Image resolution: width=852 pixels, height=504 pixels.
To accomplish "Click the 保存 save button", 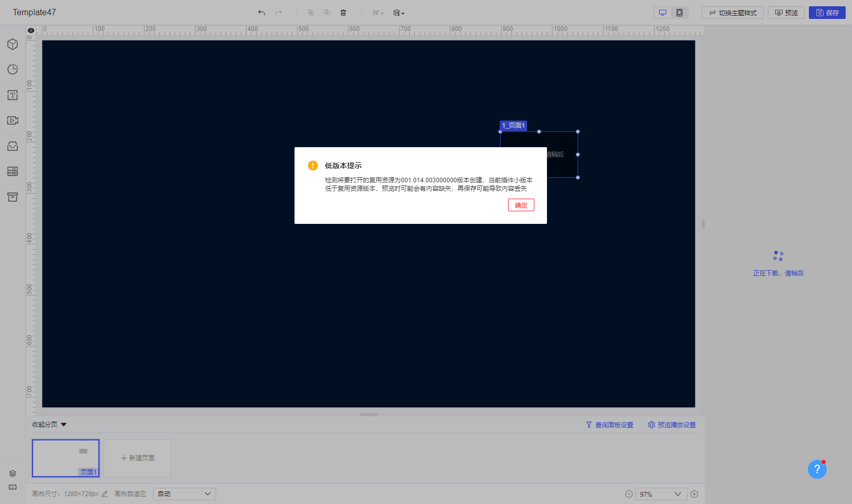I will coord(827,13).
